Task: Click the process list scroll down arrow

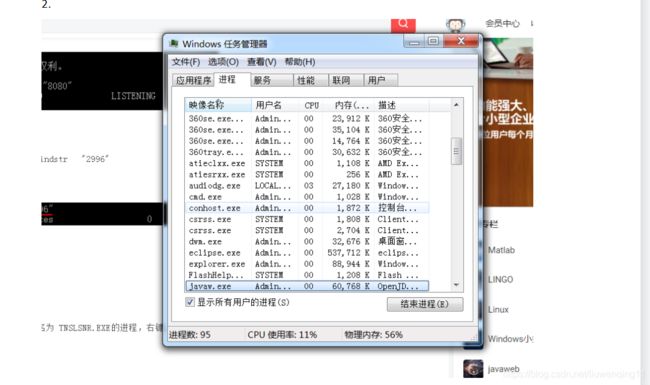Action: click(x=456, y=285)
